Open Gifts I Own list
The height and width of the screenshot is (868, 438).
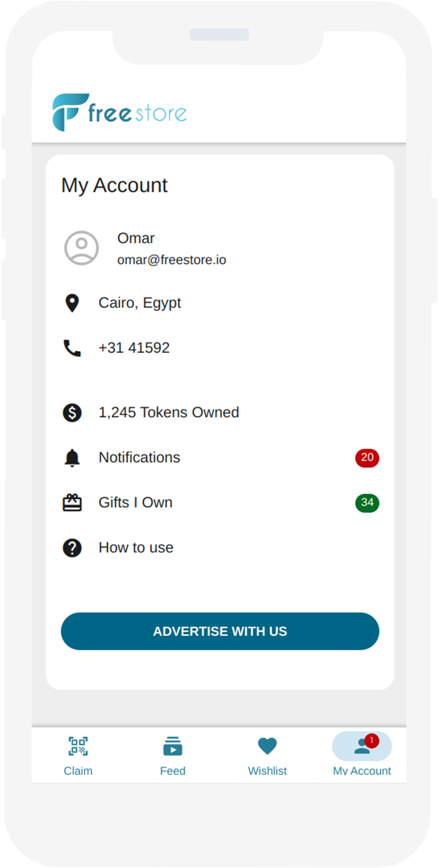220,502
